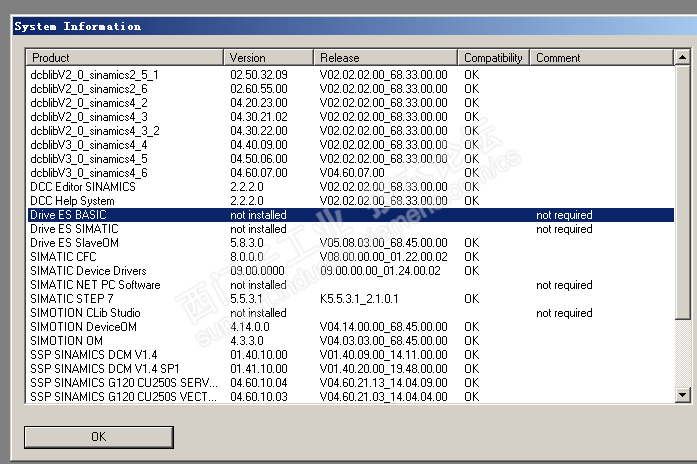The image size is (697, 464).
Task: Select the dcblibV3_0_sinamics4_5 row
Action: pos(350,159)
